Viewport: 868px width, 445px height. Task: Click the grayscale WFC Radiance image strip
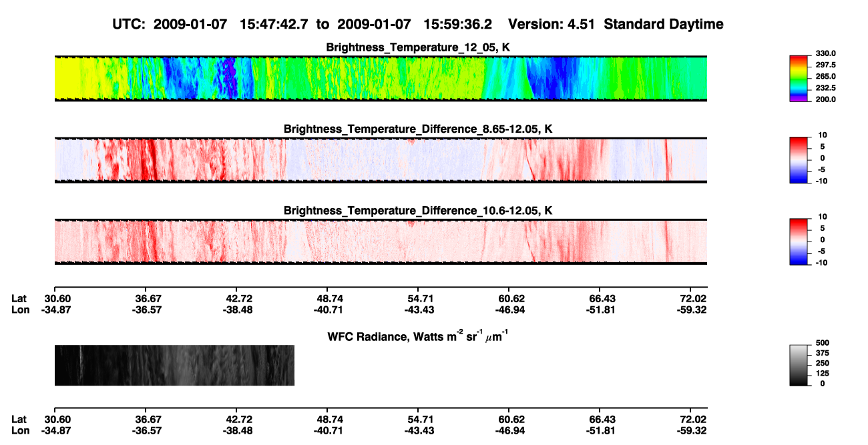[x=174, y=365]
